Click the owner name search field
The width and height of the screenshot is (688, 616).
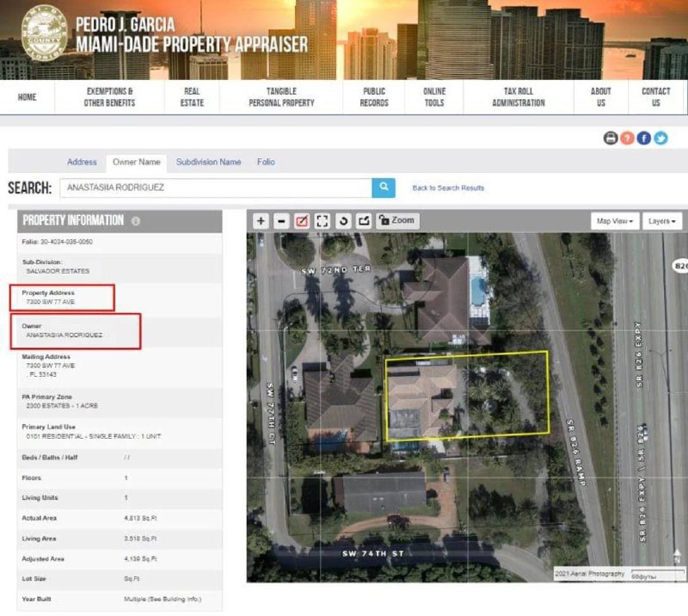(x=213, y=188)
